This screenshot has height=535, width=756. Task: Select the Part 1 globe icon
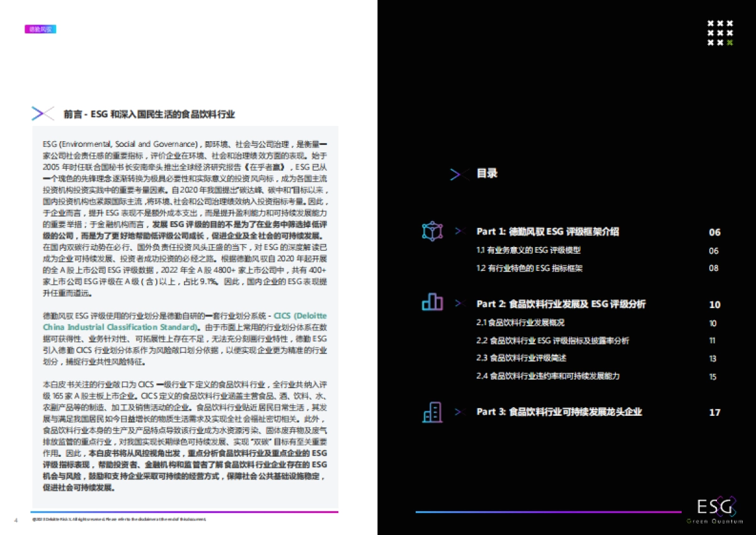click(x=432, y=232)
